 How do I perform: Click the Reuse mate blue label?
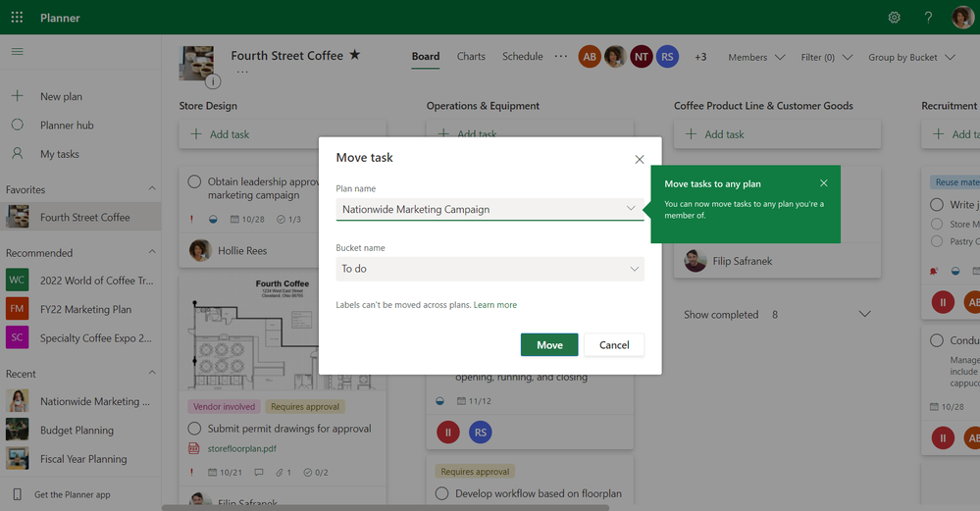[955, 182]
